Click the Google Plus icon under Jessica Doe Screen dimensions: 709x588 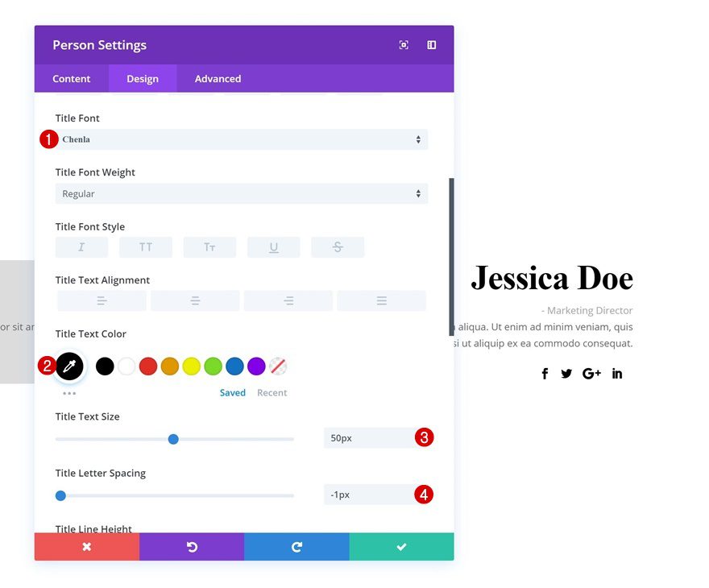pos(591,373)
